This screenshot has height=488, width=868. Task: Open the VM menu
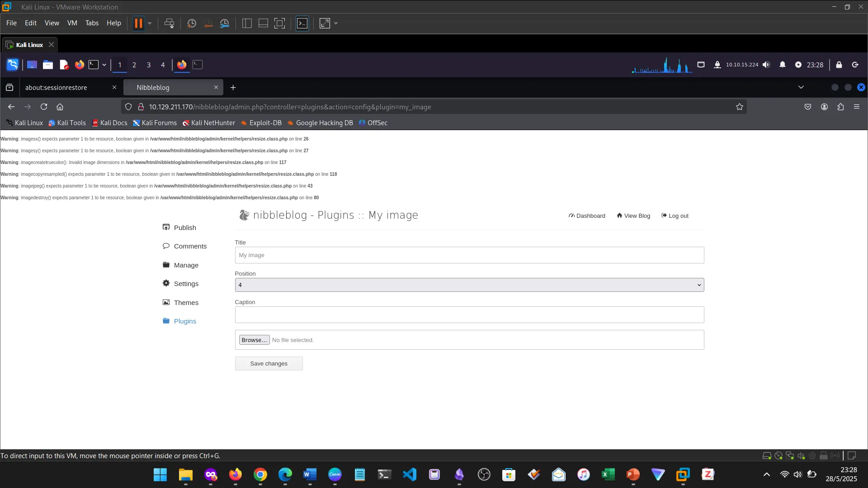click(x=72, y=23)
